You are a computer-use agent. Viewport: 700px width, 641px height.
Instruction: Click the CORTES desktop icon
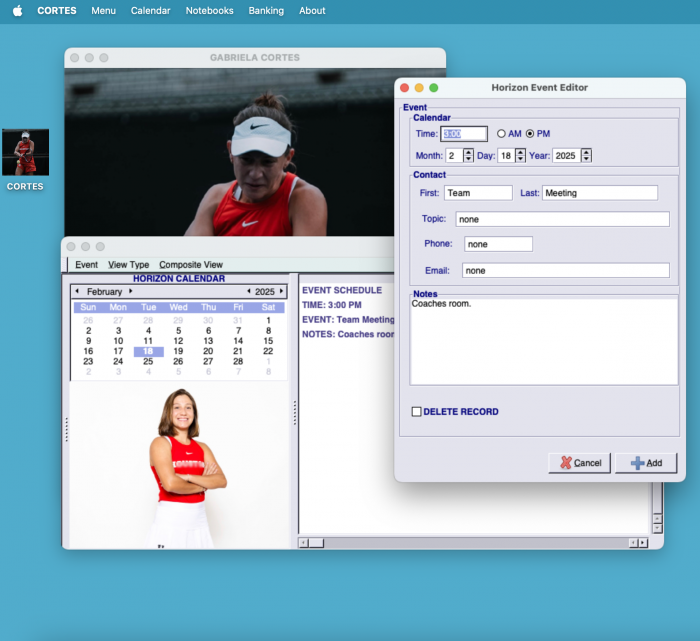[x=25, y=153]
